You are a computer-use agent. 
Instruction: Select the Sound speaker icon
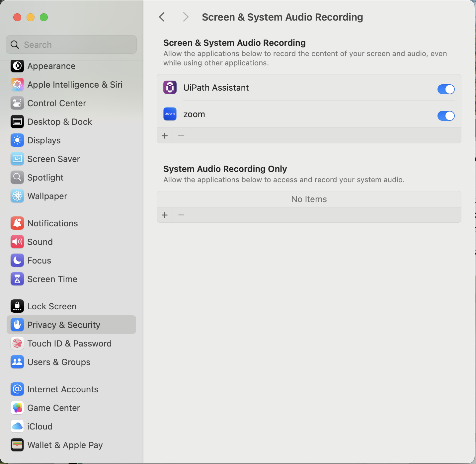point(17,242)
